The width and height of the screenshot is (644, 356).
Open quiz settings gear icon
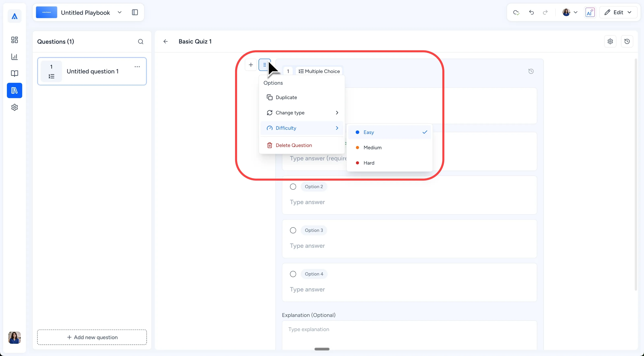[x=610, y=41]
